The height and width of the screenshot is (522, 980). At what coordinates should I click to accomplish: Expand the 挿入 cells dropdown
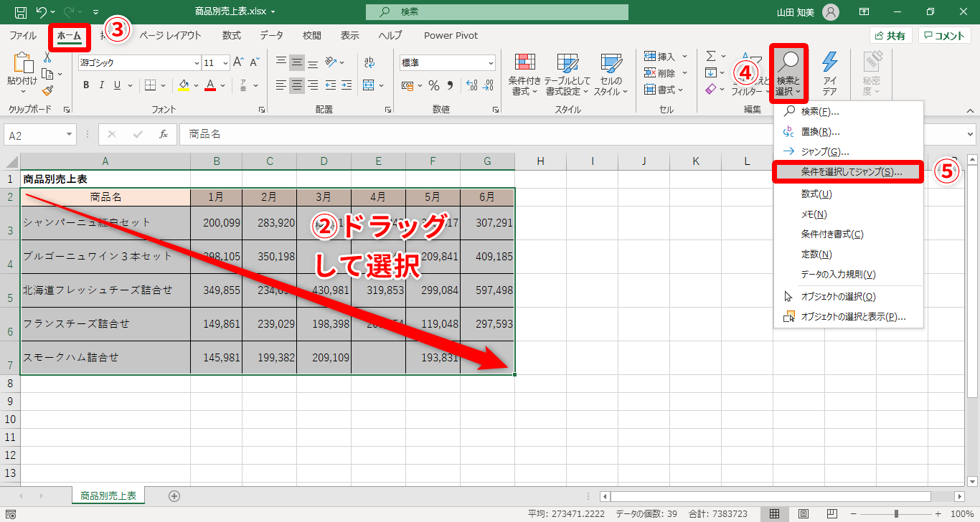coord(684,57)
